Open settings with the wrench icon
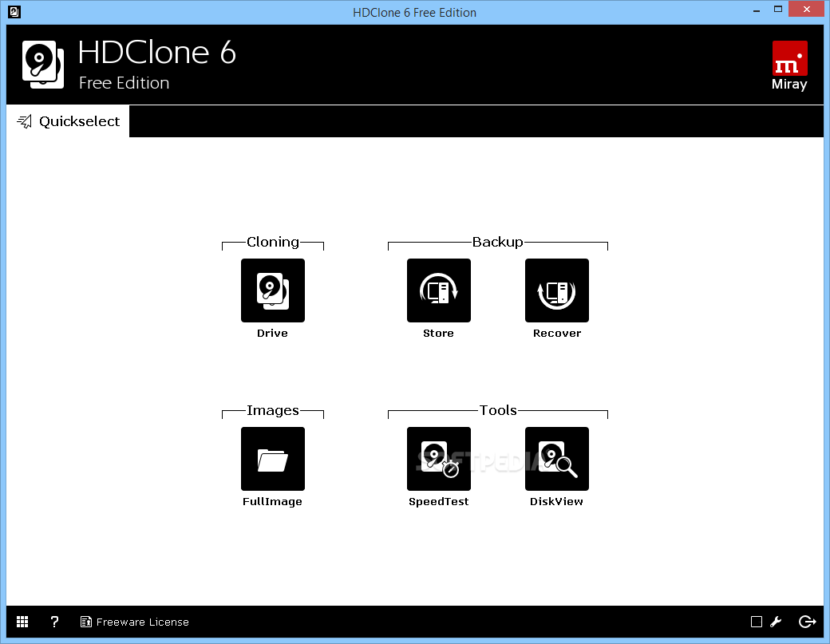 pyautogui.click(x=776, y=622)
